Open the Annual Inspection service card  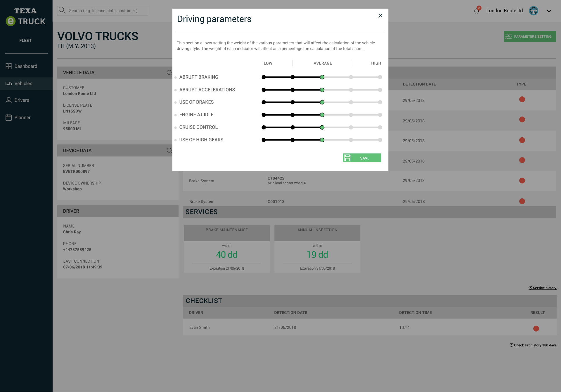pyautogui.click(x=317, y=249)
